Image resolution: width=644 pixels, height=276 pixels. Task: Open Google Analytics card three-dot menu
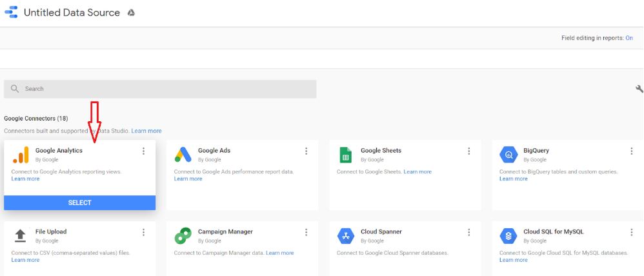coord(143,151)
